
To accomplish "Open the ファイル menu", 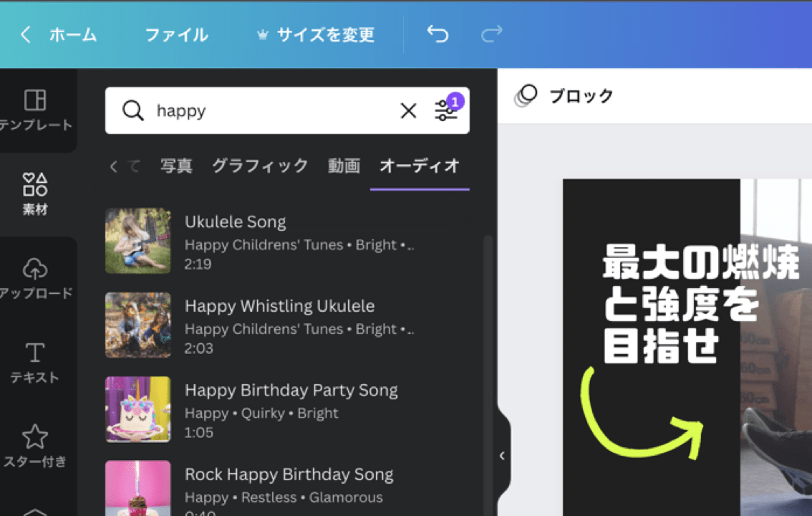I will point(176,35).
